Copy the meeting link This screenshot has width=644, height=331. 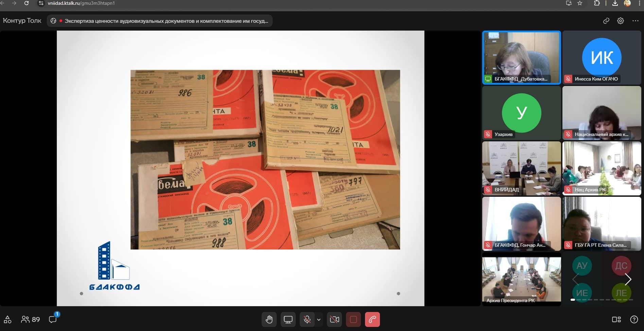pos(606,21)
